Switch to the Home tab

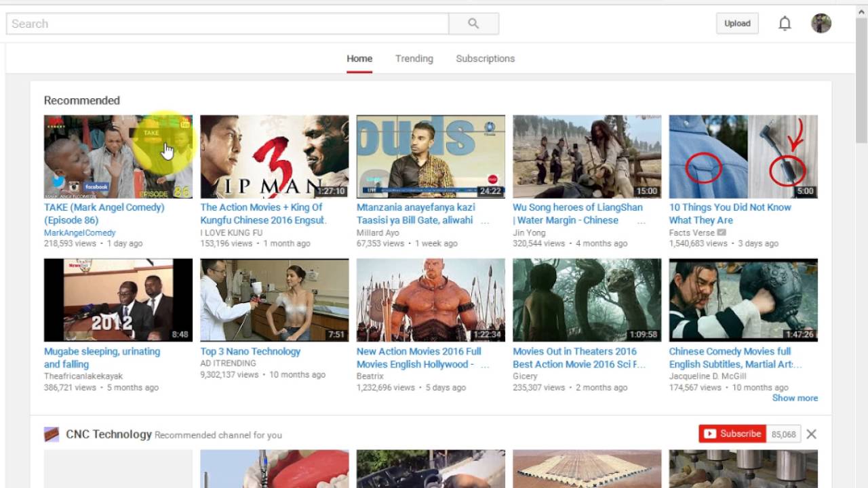(x=359, y=59)
